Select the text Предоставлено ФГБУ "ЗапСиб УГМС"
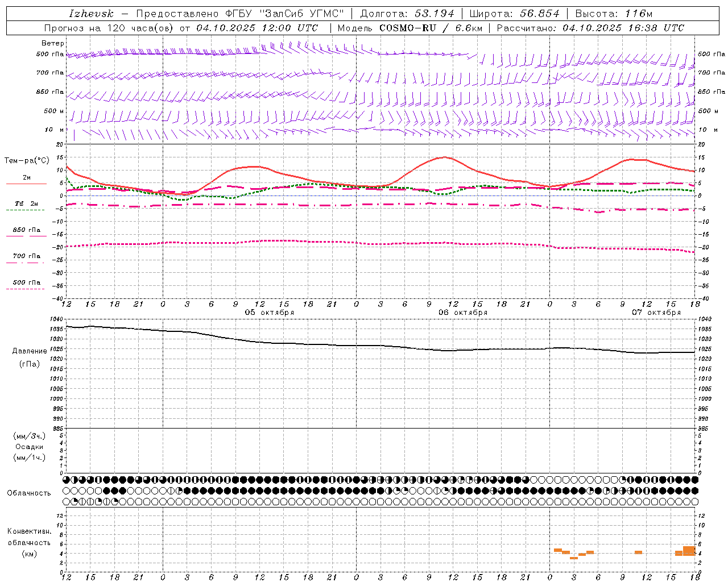Screen dimensions: 728x582 [240, 14]
